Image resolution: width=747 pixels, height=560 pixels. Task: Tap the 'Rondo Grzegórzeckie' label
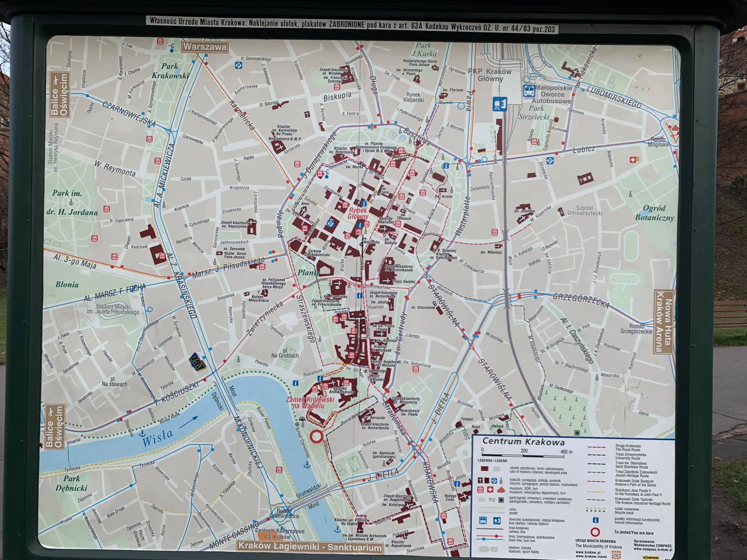click(x=636, y=329)
